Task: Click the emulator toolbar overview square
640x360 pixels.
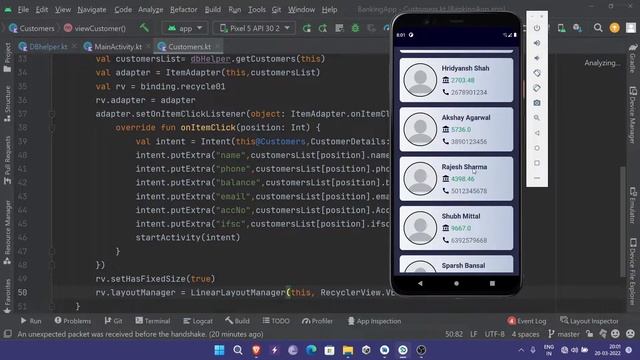Action: pyautogui.click(x=537, y=163)
